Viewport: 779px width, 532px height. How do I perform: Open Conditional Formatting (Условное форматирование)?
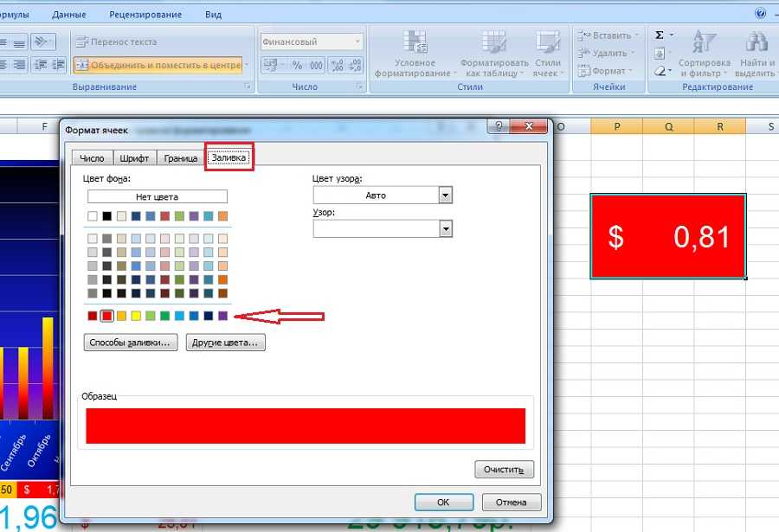click(415, 54)
